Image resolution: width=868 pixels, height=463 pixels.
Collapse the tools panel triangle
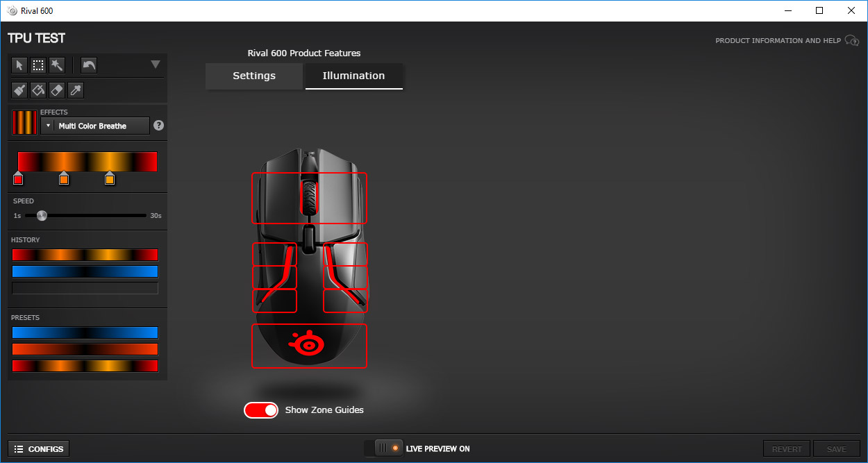pyautogui.click(x=156, y=65)
